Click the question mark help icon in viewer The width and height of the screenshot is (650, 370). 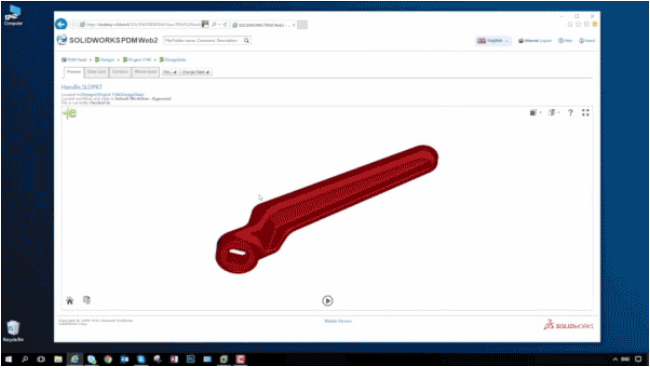point(570,113)
